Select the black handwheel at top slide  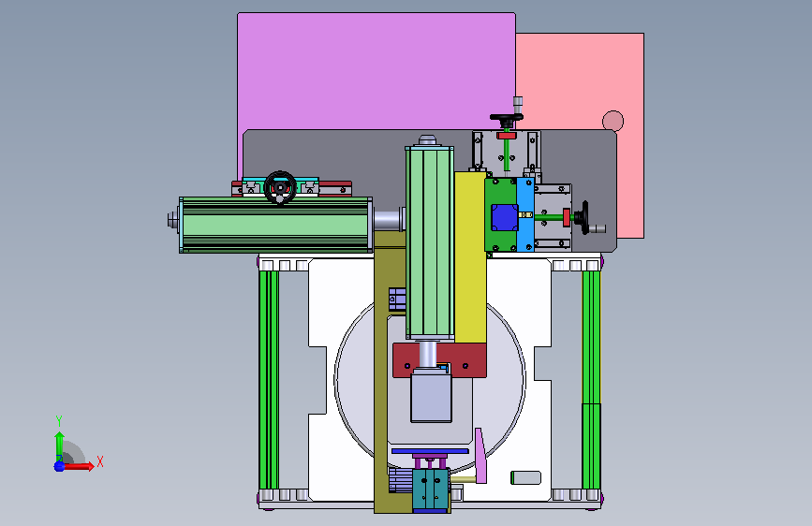click(506, 120)
